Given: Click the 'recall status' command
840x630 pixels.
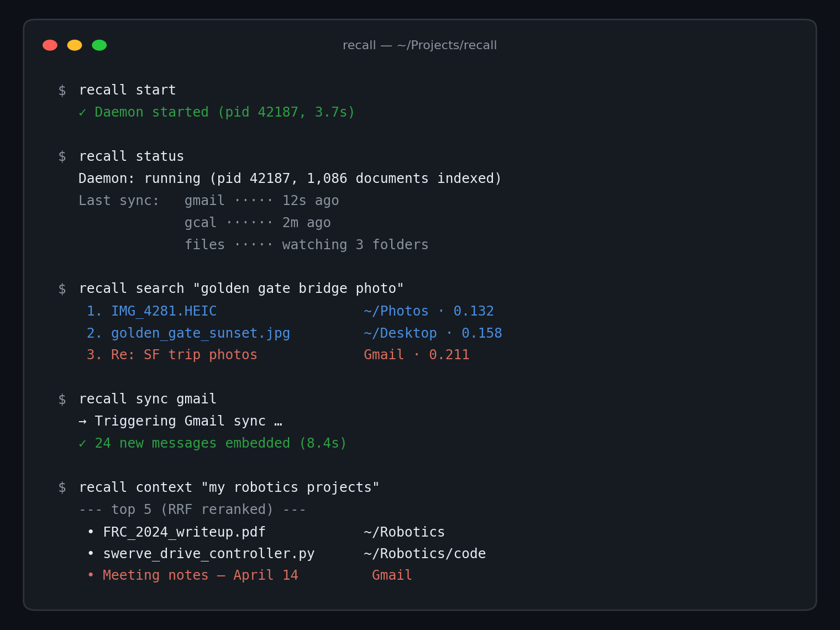Looking at the screenshot, I should (131, 156).
